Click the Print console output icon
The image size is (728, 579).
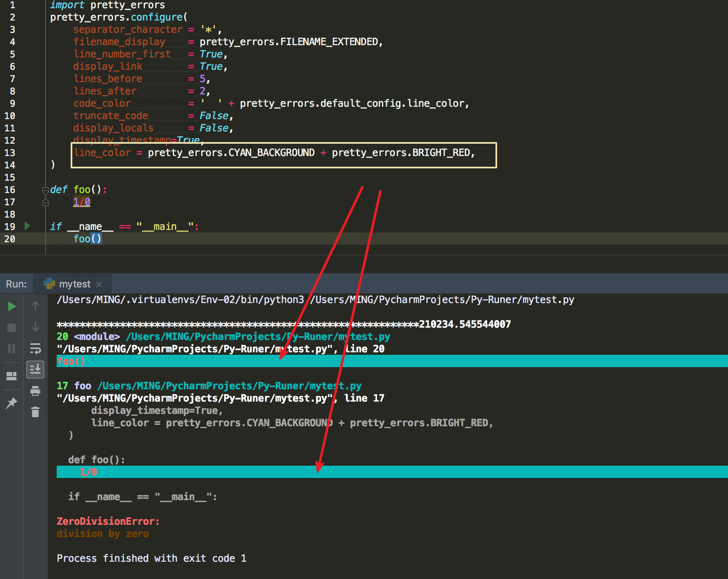click(35, 391)
